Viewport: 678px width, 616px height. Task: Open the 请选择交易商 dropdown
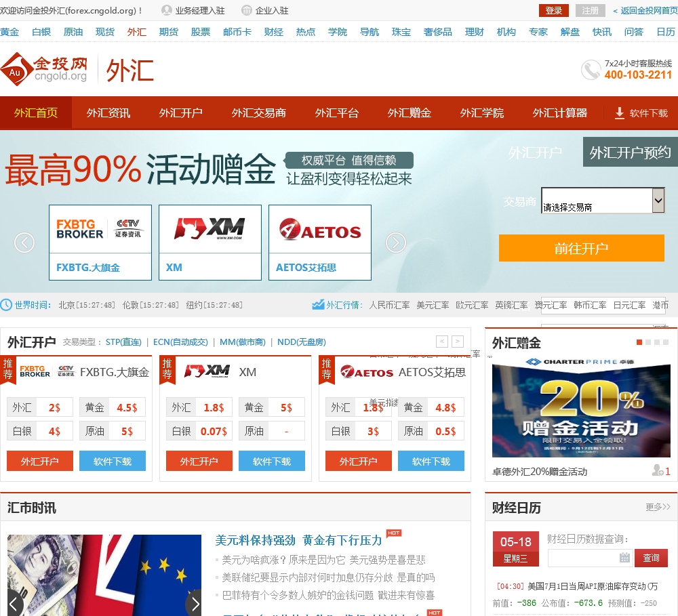(x=603, y=200)
